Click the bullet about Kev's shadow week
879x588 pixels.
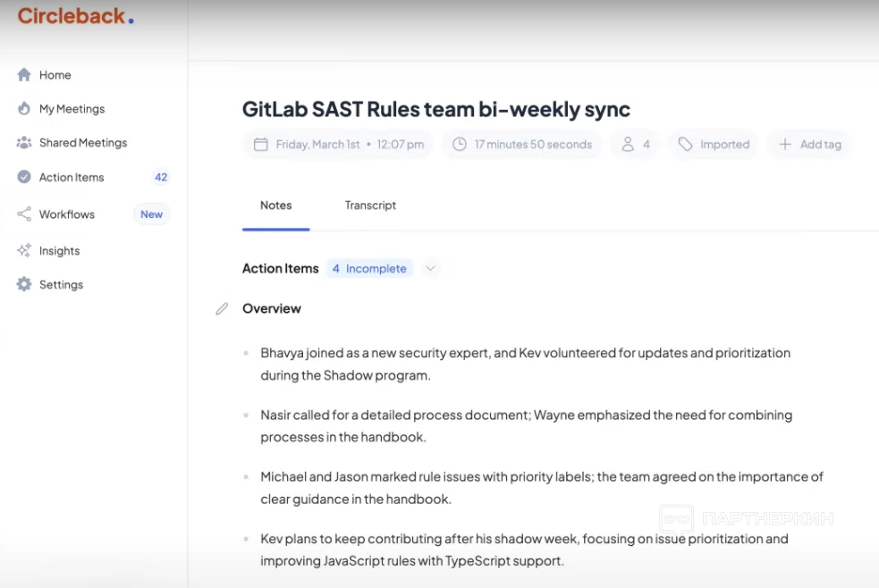(x=524, y=550)
